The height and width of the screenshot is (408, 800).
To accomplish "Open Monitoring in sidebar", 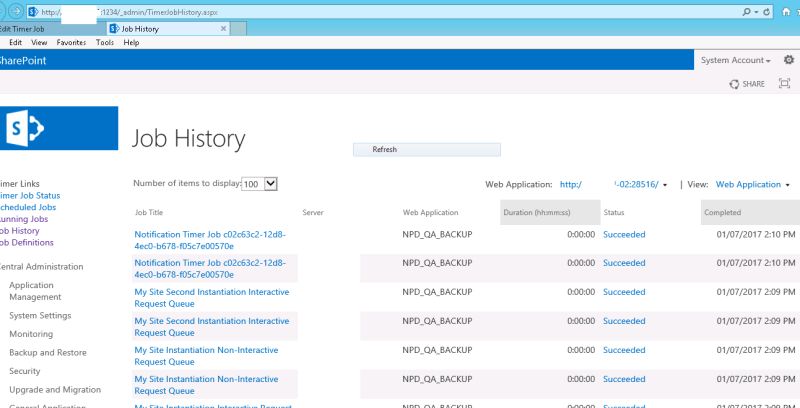I will [31, 334].
